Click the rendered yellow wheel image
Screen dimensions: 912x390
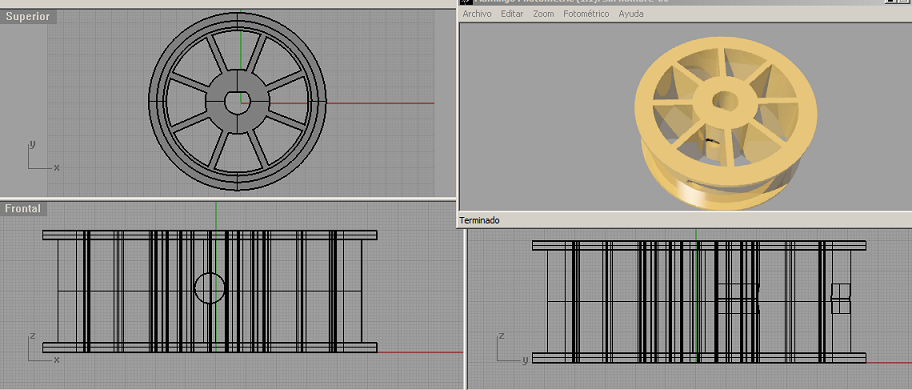[726, 122]
